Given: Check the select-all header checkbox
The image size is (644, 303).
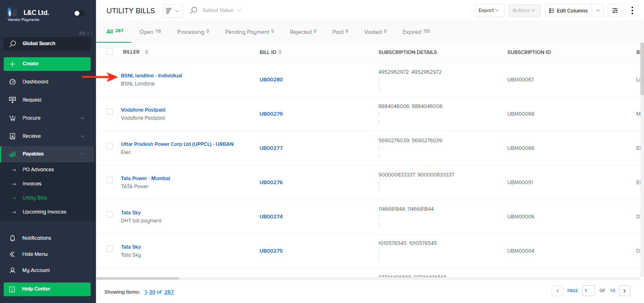Looking at the screenshot, I should (110, 52).
